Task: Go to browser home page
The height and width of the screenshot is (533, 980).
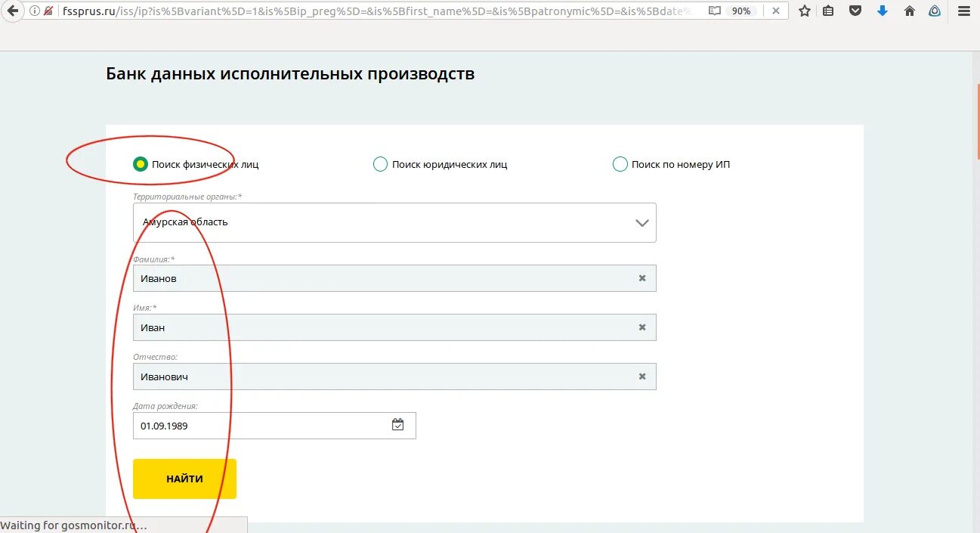Action: coord(910,11)
